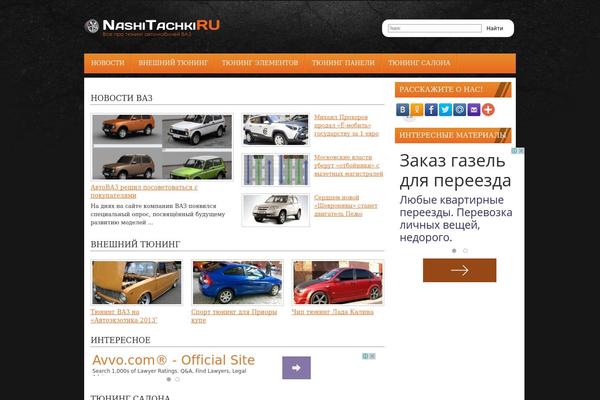Click the four Niva cars thumbnail
Image resolution: width=600 pixels, height=400 pixels.
click(162, 147)
